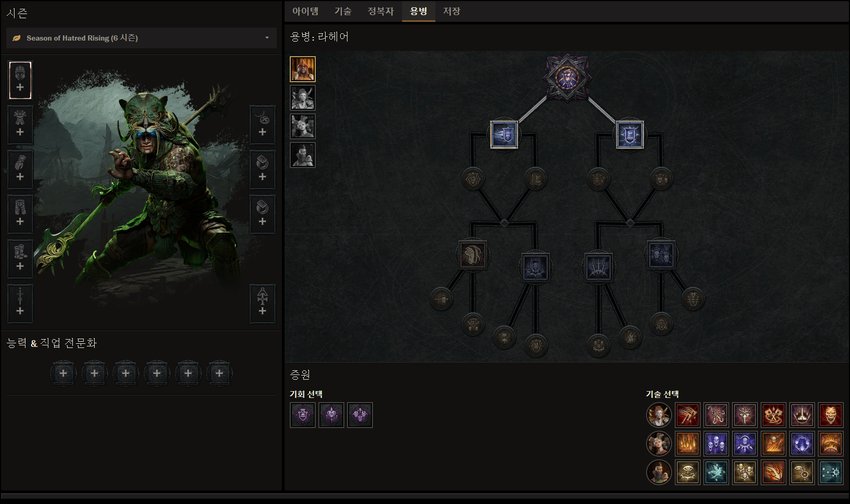Select the golden eye trap skill in first column
The width and height of the screenshot is (850, 504).
tap(688, 472)
